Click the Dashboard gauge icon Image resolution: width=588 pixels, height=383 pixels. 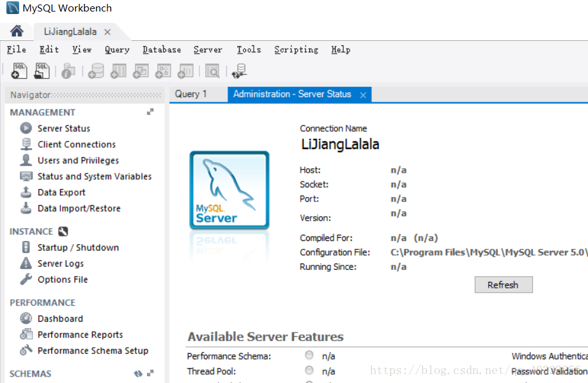(x=26, y=318)
